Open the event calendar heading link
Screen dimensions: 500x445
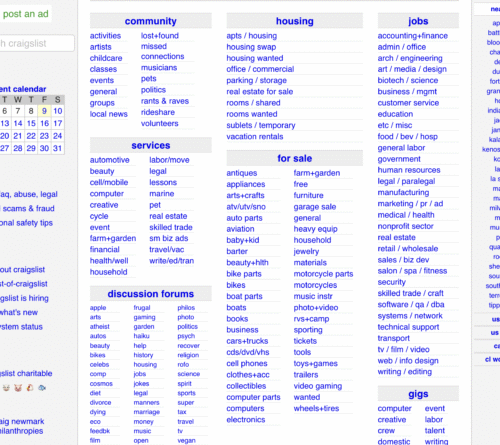click(x=23, y=89)
